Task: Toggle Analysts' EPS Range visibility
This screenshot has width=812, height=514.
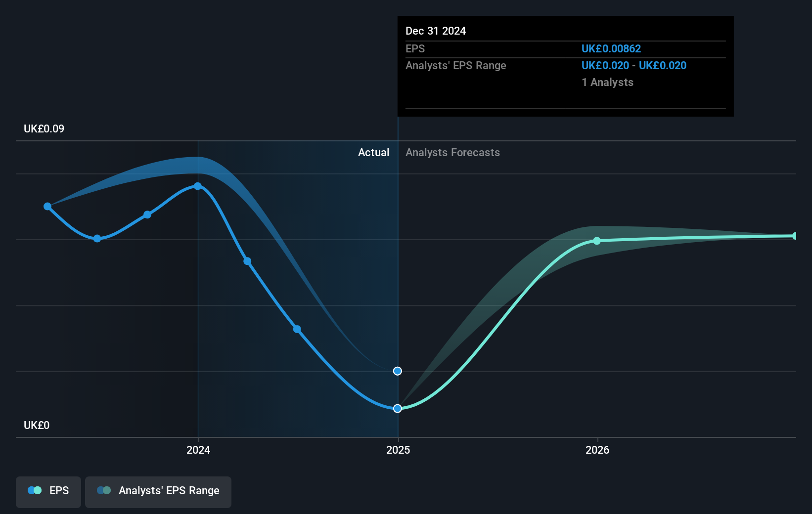Action: tap(158, 490)
